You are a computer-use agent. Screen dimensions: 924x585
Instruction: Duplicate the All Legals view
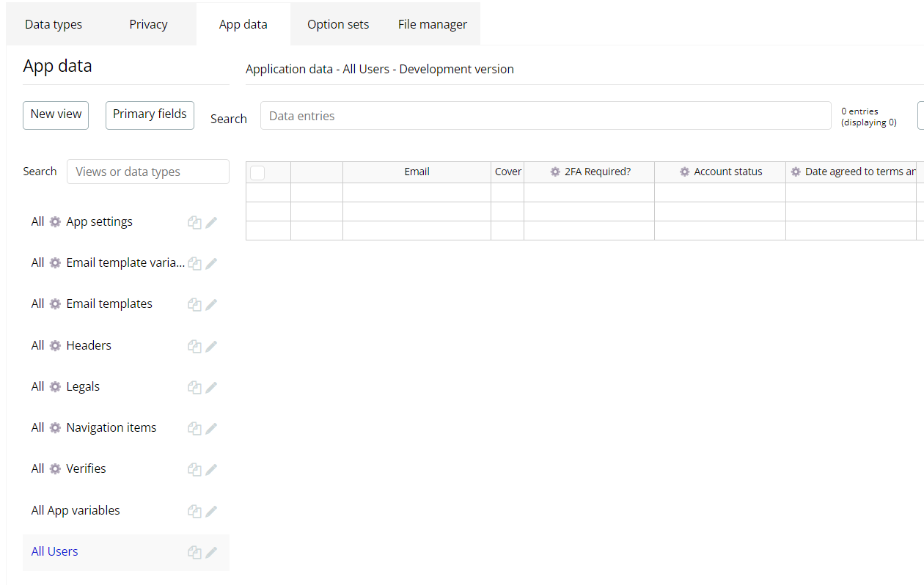click(194, 387)
